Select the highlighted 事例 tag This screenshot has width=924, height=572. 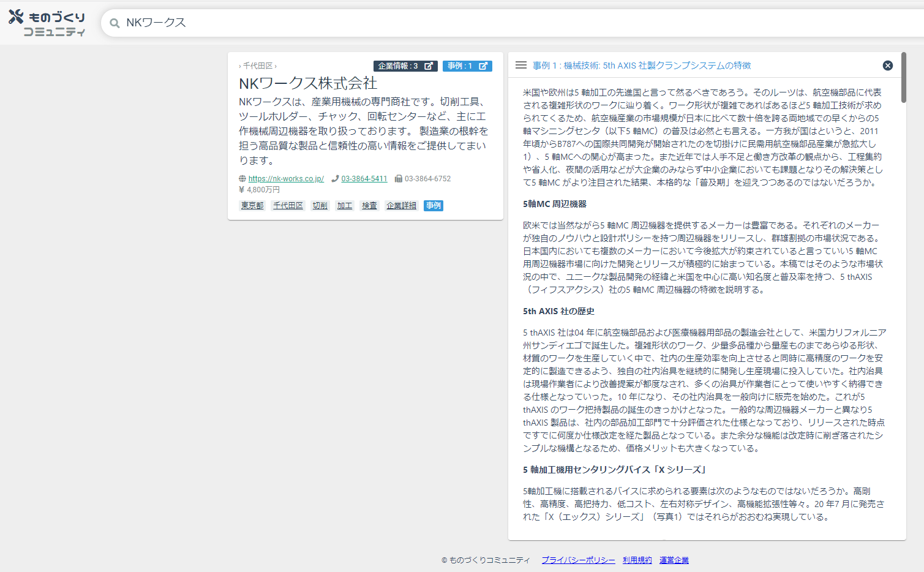(434, 206)
